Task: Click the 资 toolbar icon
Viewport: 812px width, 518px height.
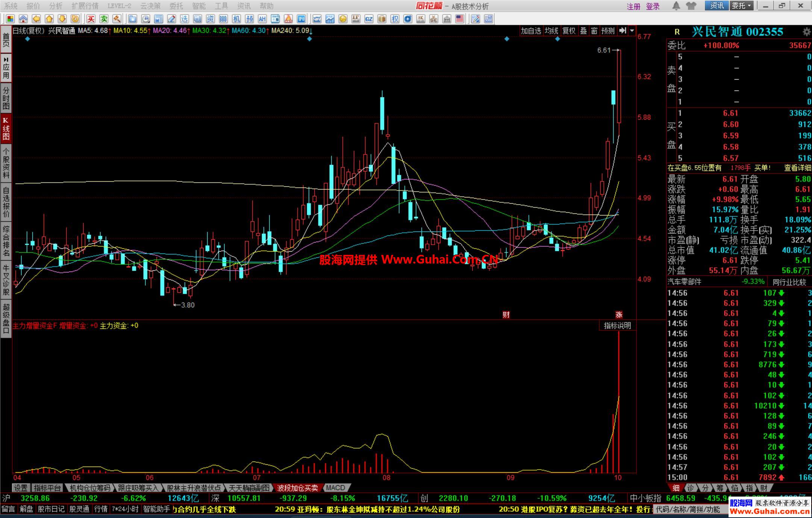Action: [210, 19]
